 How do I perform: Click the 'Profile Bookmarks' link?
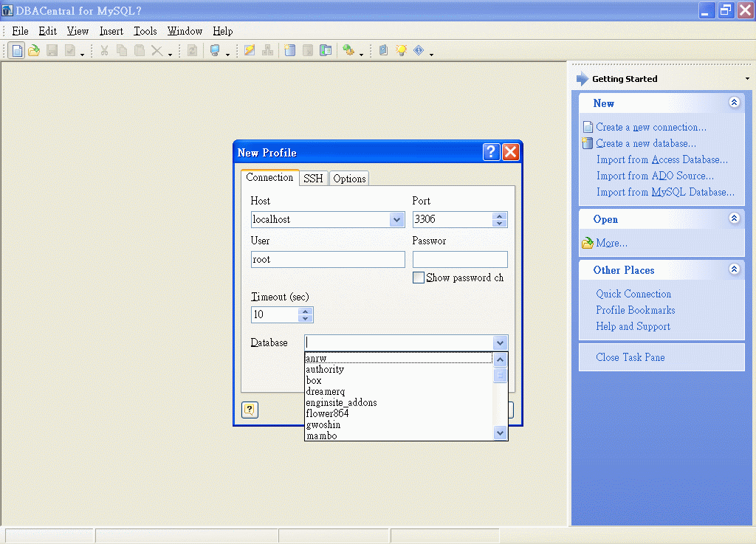point(635,310)
